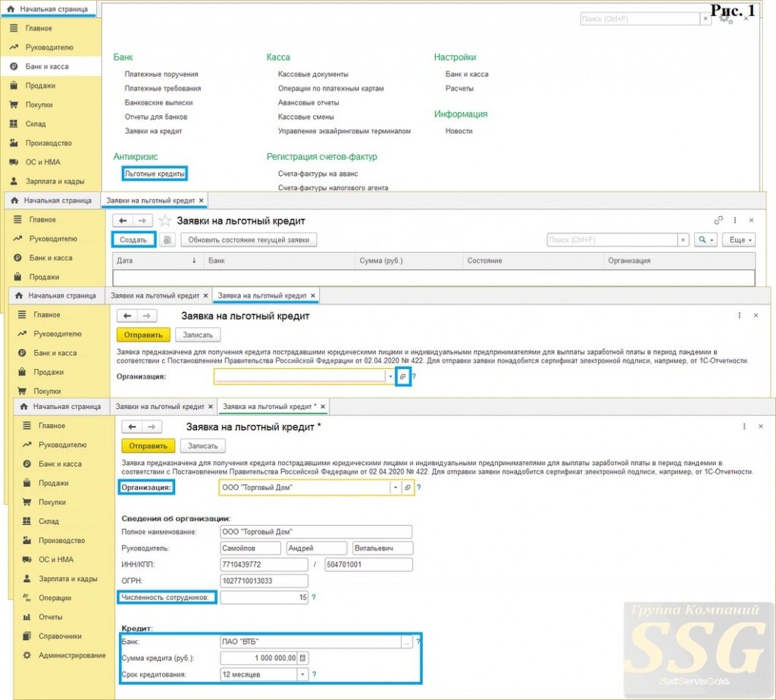776x700 pixels.
Task: Go forward in the form titled with an asterisk
Action: 152,427
